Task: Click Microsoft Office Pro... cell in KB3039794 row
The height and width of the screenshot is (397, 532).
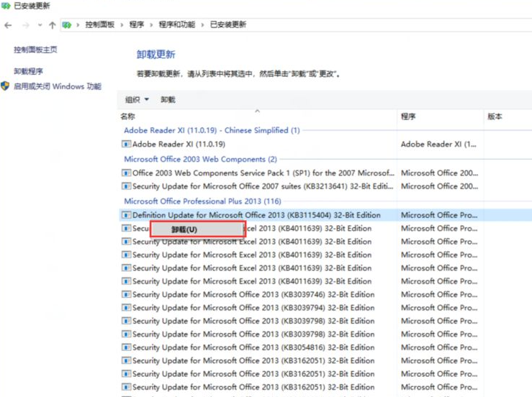Action: click(x=439, y=308)
